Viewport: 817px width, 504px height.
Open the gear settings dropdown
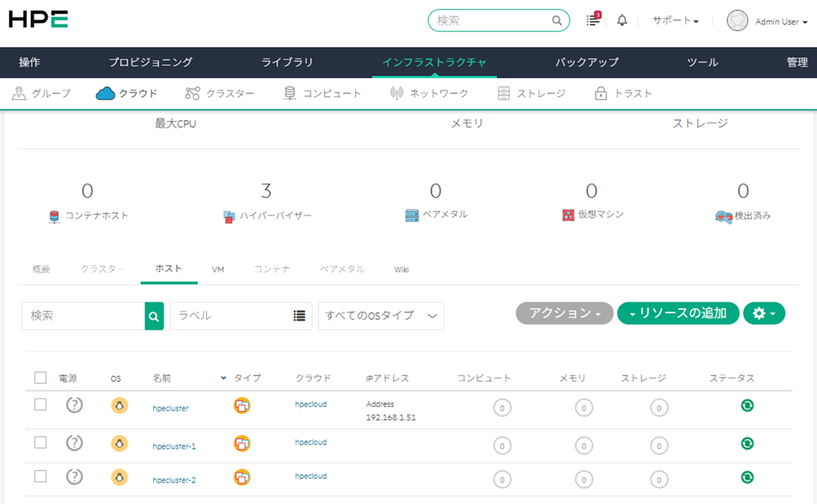click(763, 313)
